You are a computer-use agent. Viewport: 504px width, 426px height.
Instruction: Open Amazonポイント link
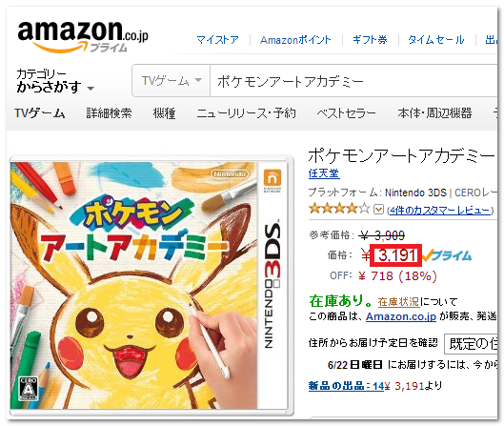tap(295, 40)
